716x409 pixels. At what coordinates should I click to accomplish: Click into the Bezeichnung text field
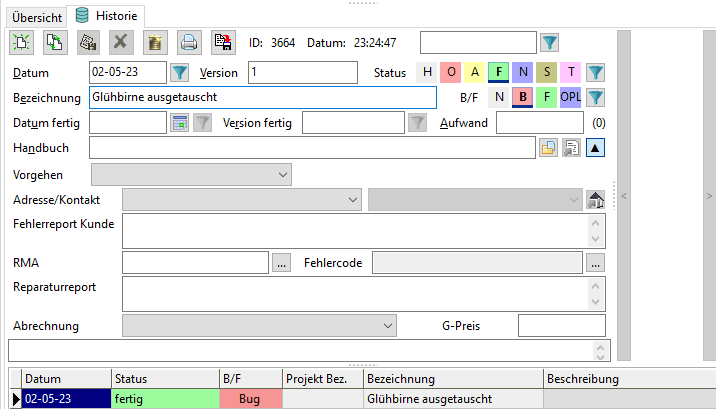point(262,97)
